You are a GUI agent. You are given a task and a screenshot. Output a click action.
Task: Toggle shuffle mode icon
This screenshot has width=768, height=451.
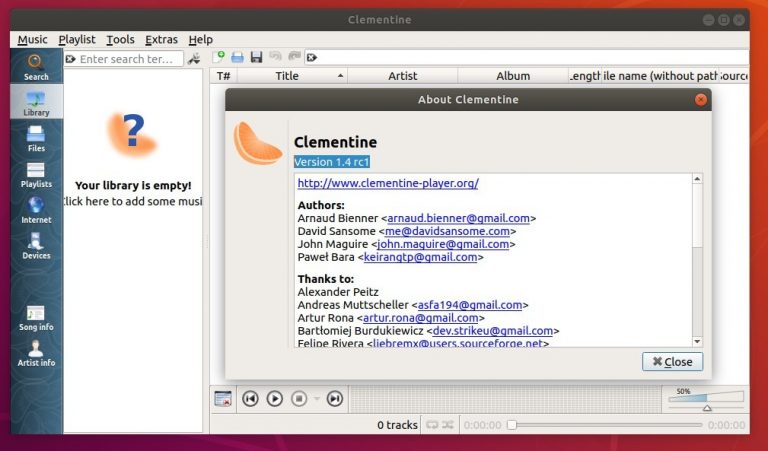point(448,425)
